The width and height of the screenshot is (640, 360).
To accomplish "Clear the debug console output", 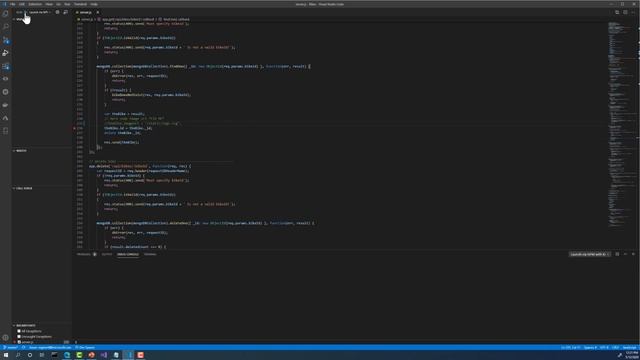I will point(617,254).
